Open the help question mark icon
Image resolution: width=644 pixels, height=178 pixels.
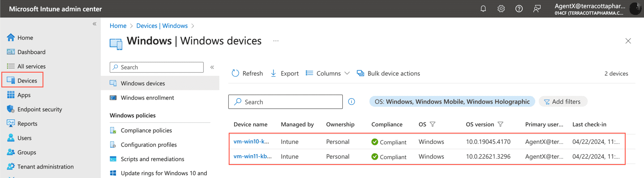click(519, 9)
